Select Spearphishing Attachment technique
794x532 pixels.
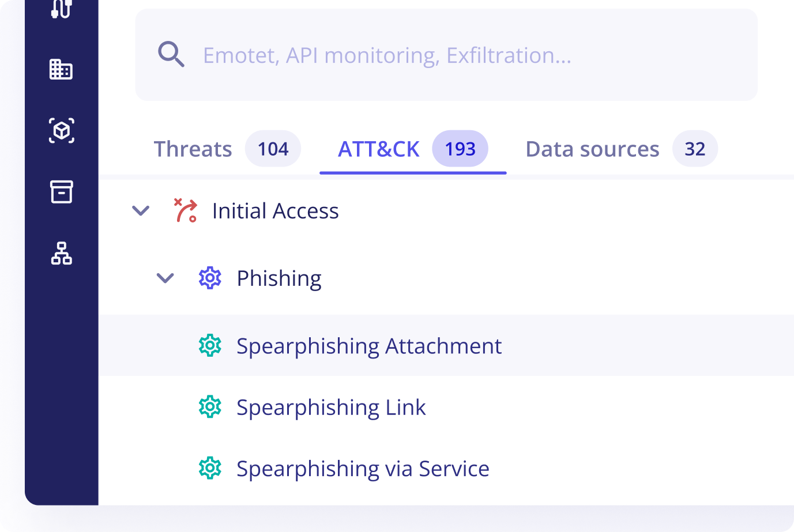tap(446, 345)
